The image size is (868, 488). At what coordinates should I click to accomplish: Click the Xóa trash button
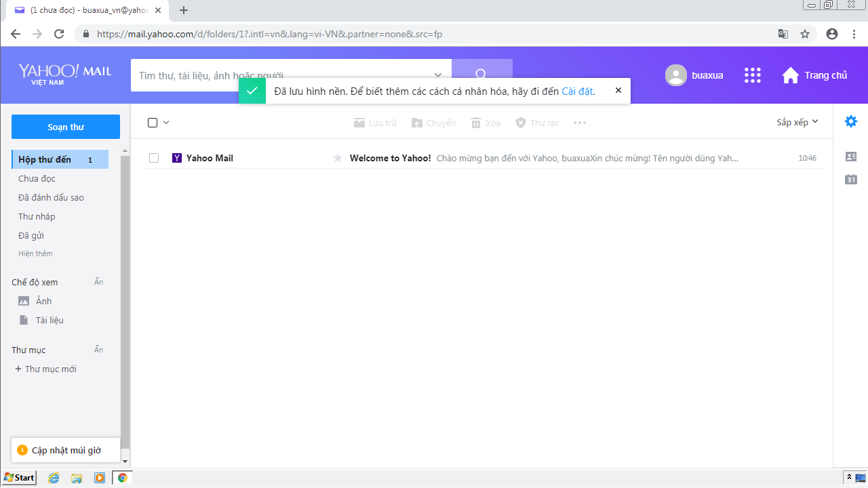tap(486, 123)
